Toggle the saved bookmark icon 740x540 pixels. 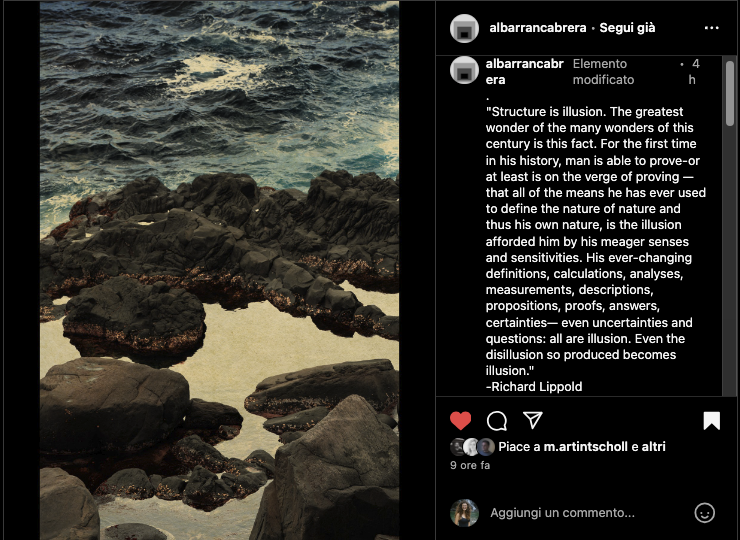(711, 421)
